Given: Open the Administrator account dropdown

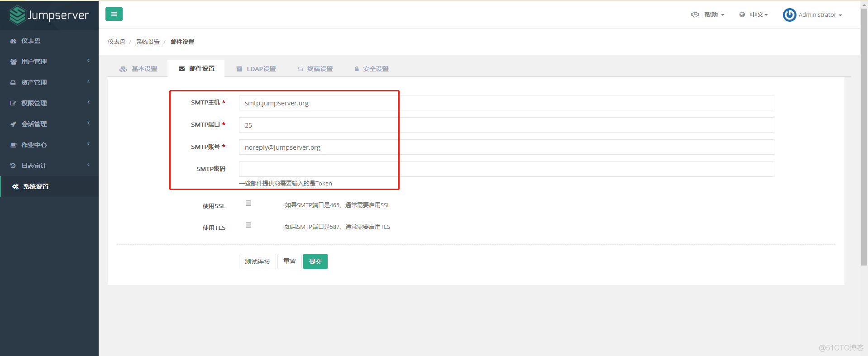Looking at the screenshot, I should tap(813, 15).
